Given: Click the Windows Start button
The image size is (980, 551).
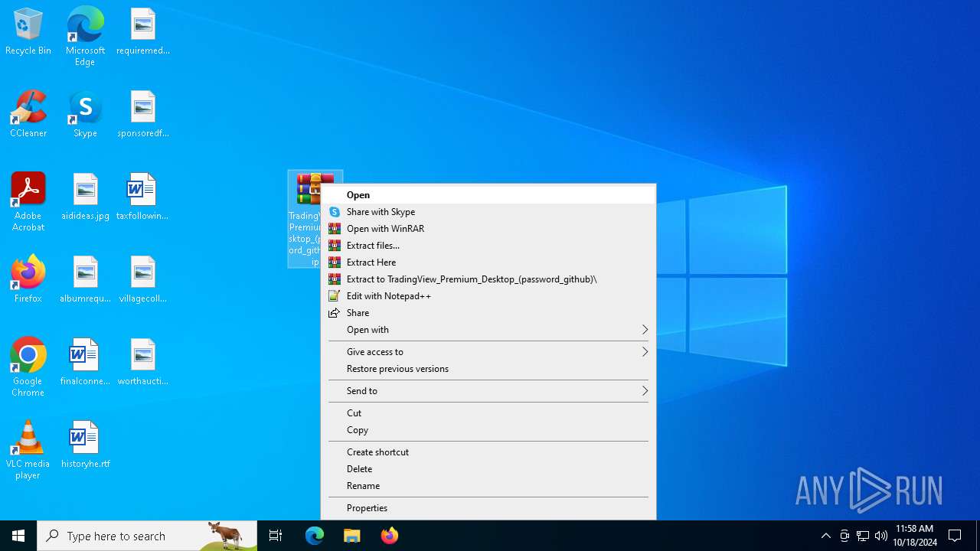Looking at the screenshot, I should click(x=18, y=536).
